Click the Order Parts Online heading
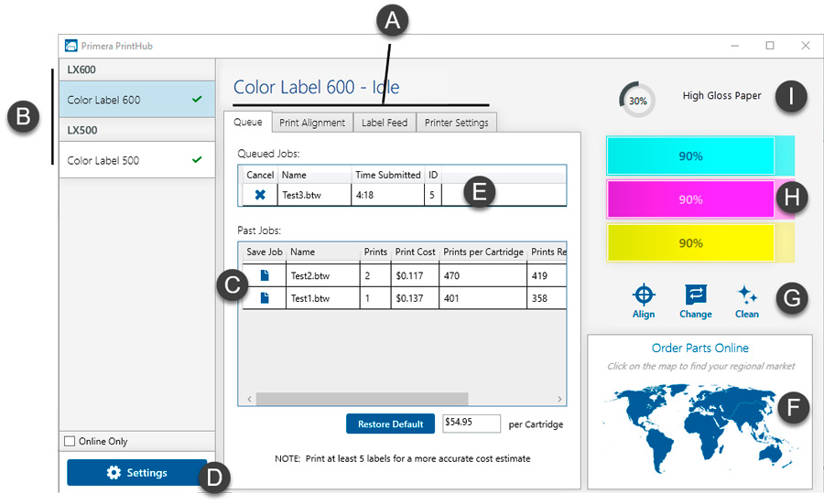Screen dimensions: 824x504 (x=700, y=349)
